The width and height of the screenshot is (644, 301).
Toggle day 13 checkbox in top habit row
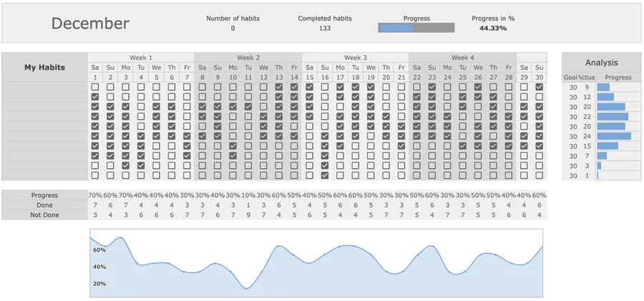coord(279,87)
